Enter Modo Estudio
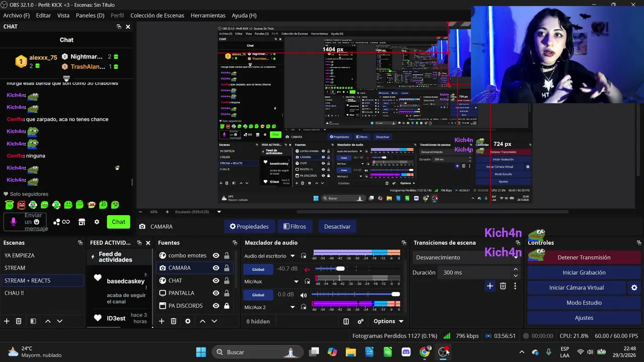 [x=584, y=303]
